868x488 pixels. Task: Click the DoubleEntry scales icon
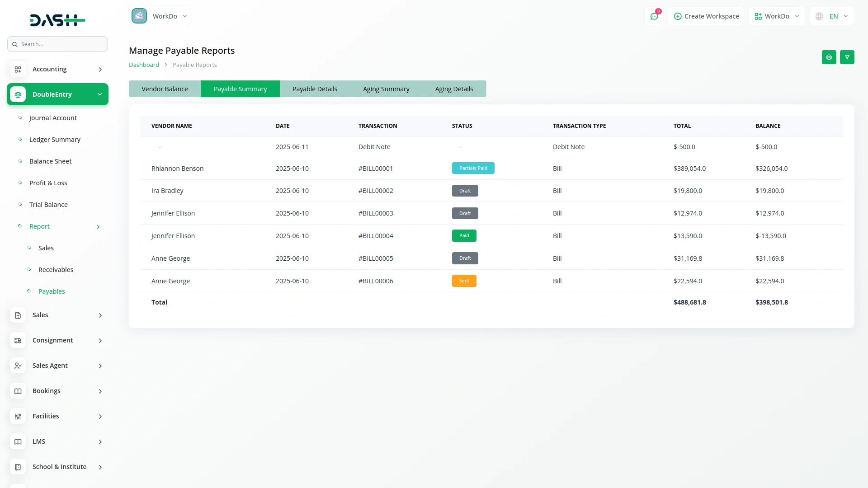click(x=18, y=94)
